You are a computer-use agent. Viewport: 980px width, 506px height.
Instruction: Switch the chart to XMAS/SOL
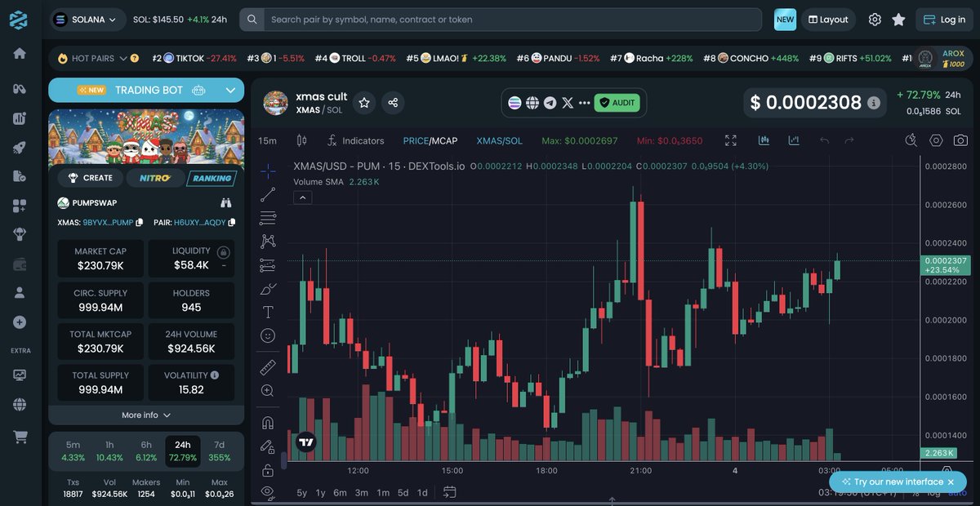click(x=499, y=140)
